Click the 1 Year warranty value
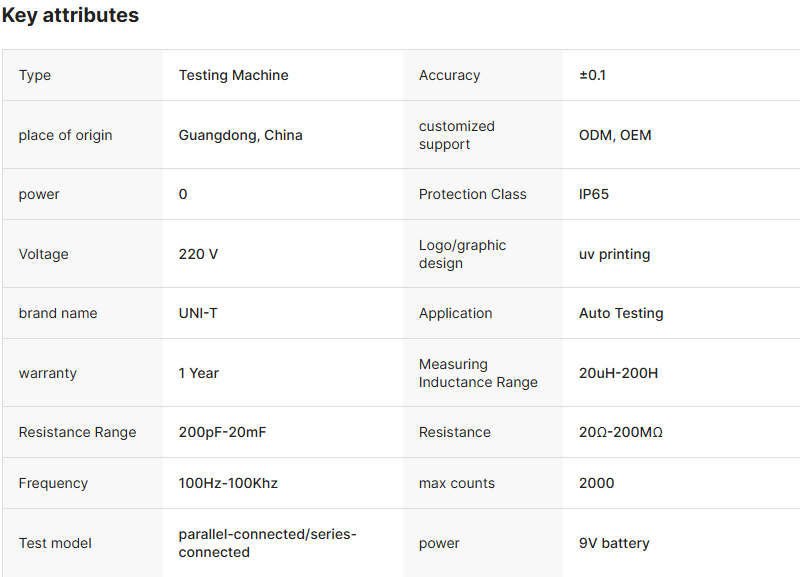Image resolution: width=800 pixels, height=577 pixels. pos(198,373)
